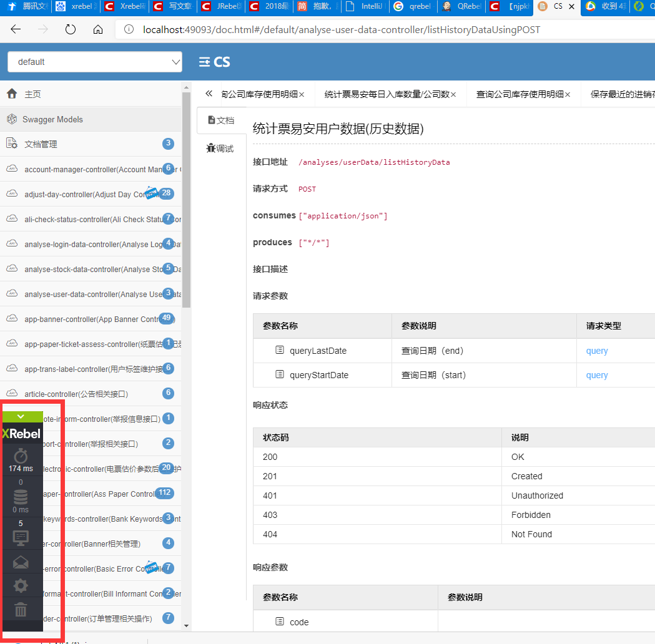Open the 订单管理相关操作 controller entry
The height and width of the screenshot is (644, 655).
pos(112,618)
